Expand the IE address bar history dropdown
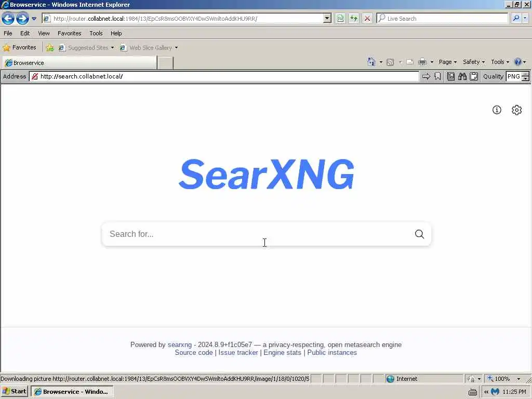 (x=327, y=18)
